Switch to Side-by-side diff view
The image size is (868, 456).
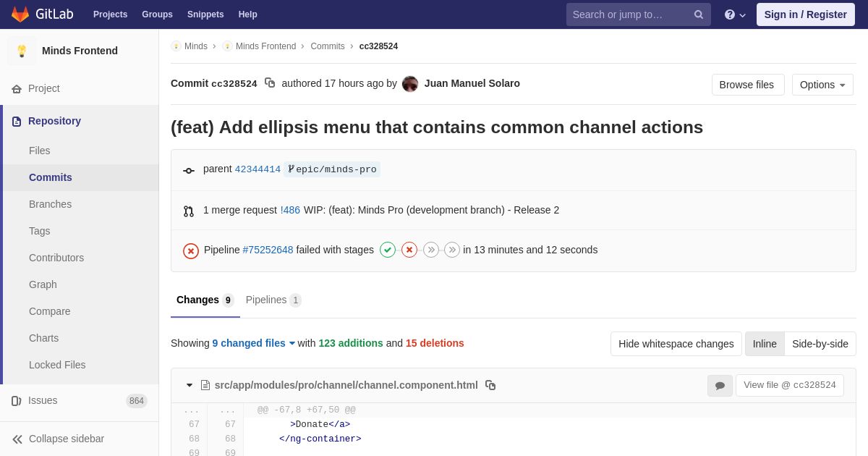click(820, 344)
